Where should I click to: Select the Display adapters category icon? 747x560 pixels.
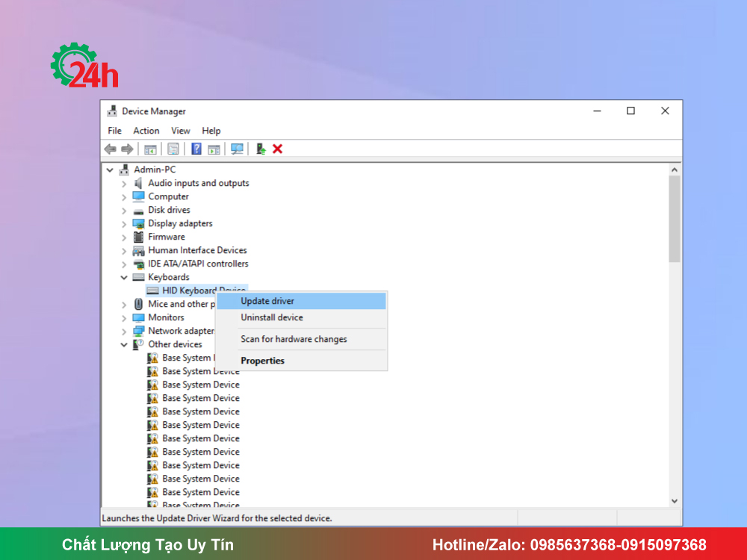(138, 223)
